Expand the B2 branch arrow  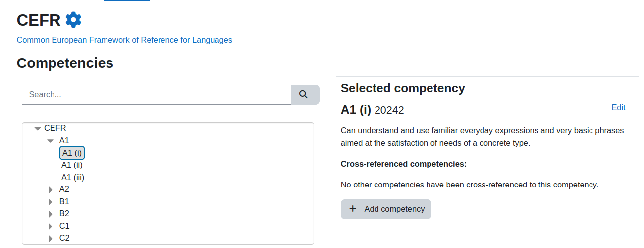click(x=50, y=214)
